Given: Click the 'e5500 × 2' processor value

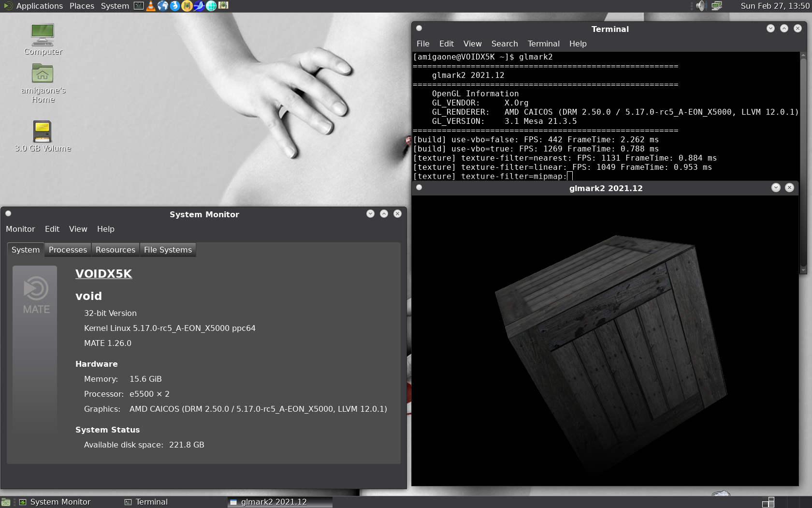Looking at the screenshot, I should pyautogui.click(x=149, y=394).
